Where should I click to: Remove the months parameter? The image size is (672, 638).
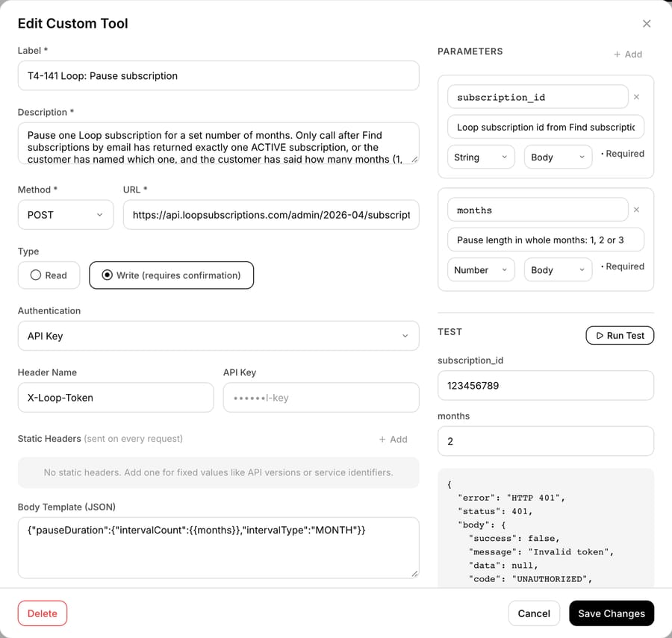(x=636, y=210)
